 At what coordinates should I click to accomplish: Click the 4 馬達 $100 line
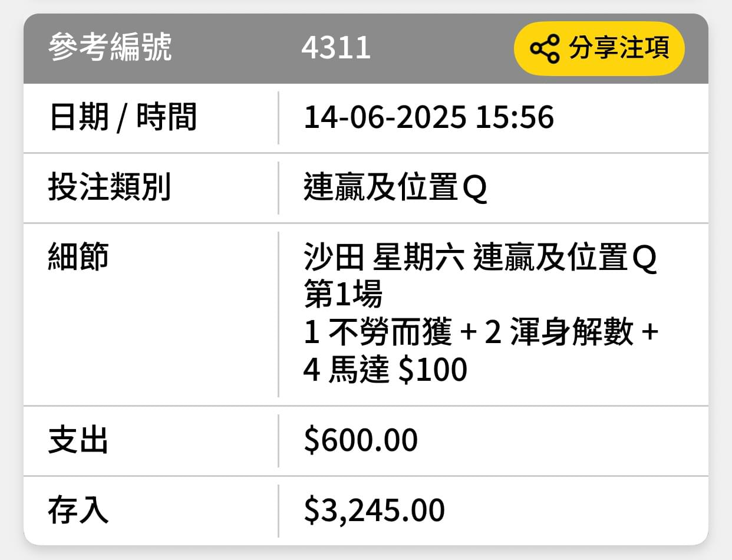tap(385, 370)
